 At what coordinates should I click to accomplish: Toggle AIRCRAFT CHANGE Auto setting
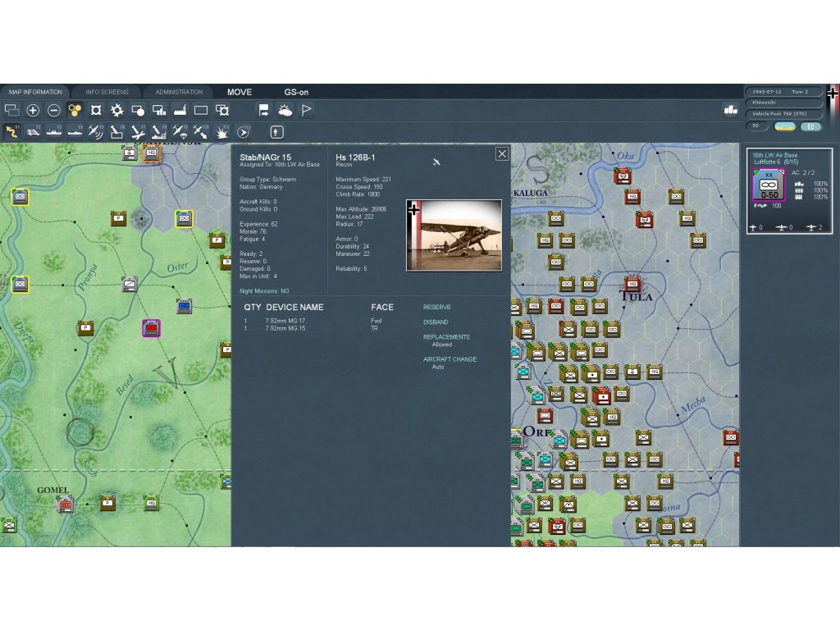point(439,367)
